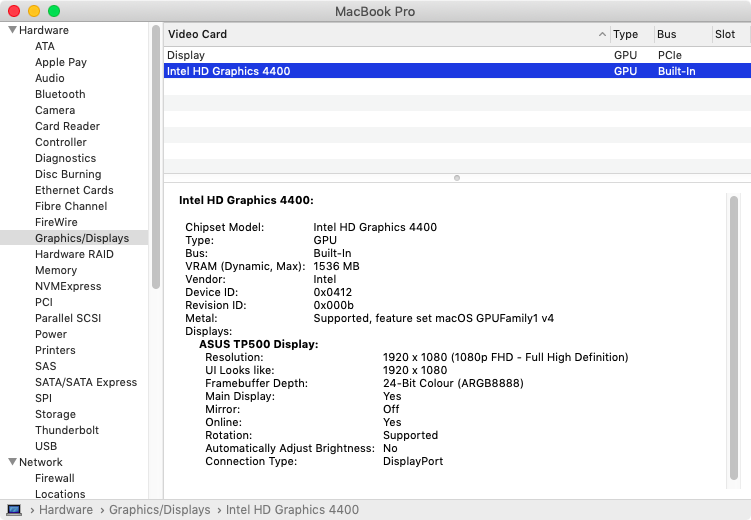Image resolution: width=751 pixels, height=520 pixels.
Task: Click the Framebuffer Depth 24-Bit Colour value
Action: [x=453, y=383]
